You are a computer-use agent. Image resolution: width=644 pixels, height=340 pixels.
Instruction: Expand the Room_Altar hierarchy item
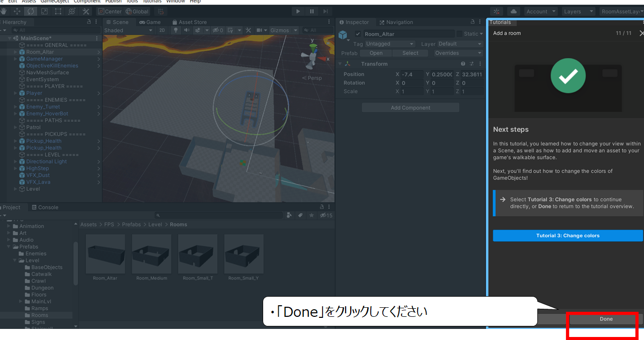tap(15, 52)
